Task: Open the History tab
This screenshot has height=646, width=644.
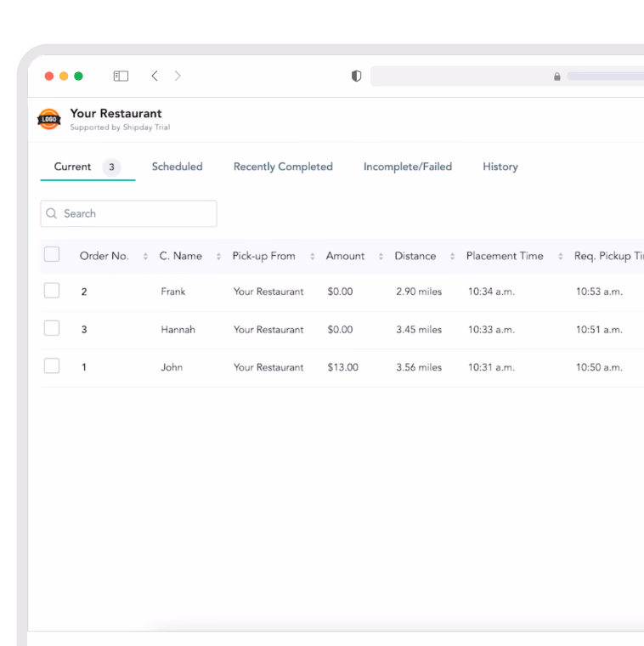Action: pos(500,167)
